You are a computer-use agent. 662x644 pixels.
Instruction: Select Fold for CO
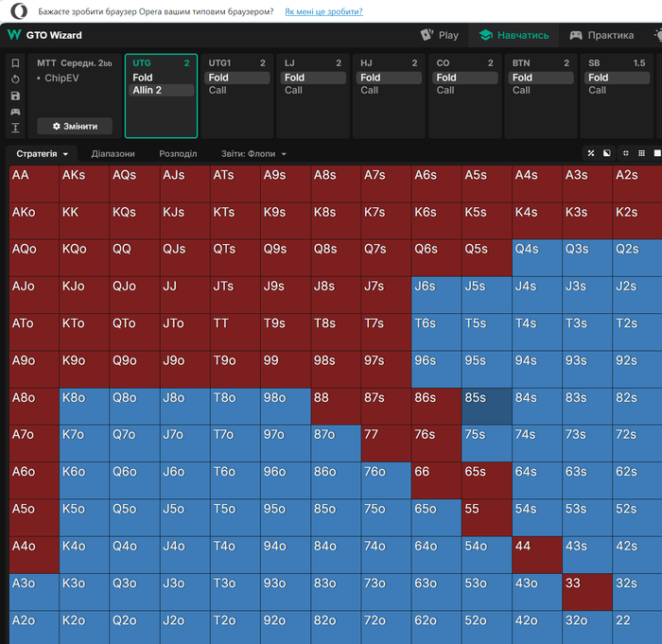coord(465,78)
